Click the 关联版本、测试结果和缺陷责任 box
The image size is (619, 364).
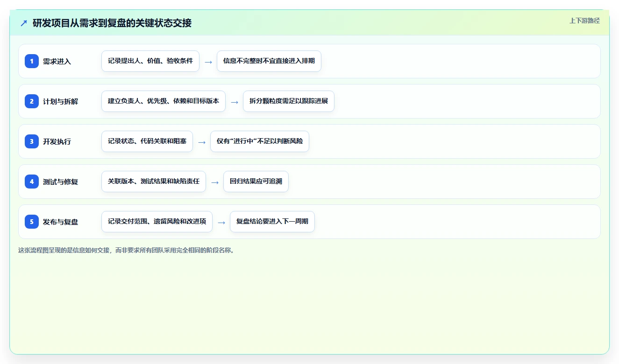[154, 182]
